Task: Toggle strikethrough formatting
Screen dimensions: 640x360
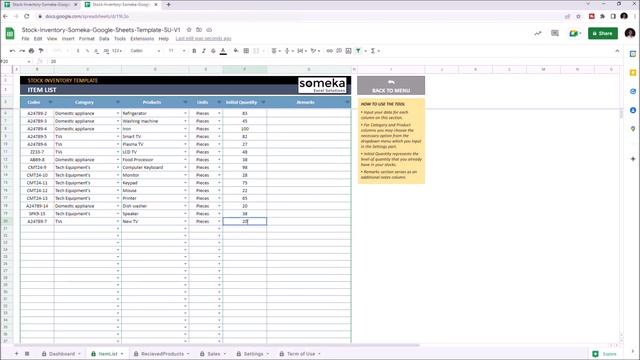Action: pyautogui.click(x=213, y=51)
